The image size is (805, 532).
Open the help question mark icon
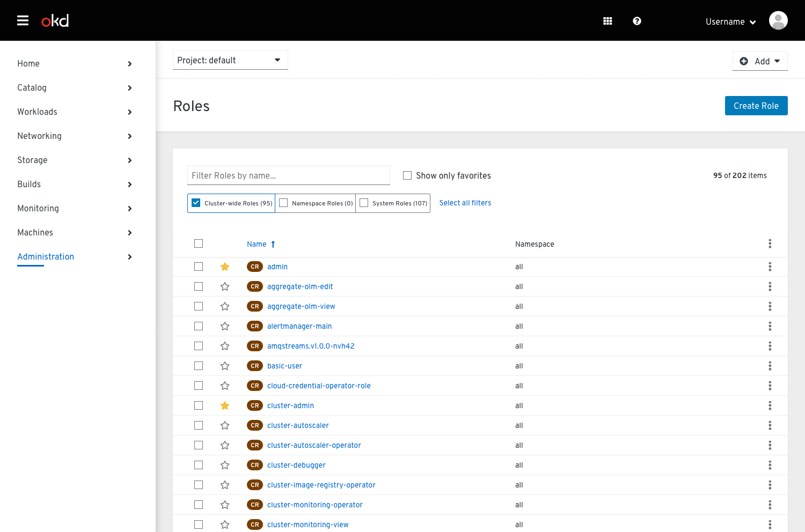[x=637, y=21]
